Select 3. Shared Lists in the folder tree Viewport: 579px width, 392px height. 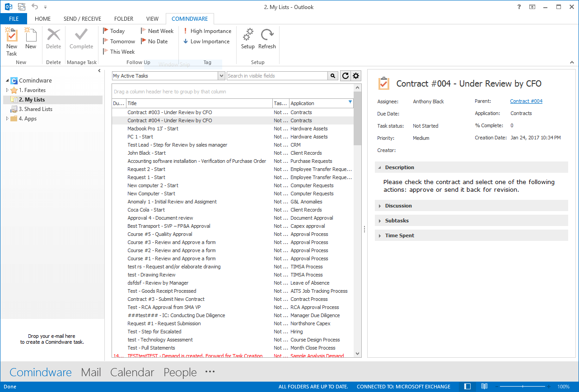click(35, 109)
